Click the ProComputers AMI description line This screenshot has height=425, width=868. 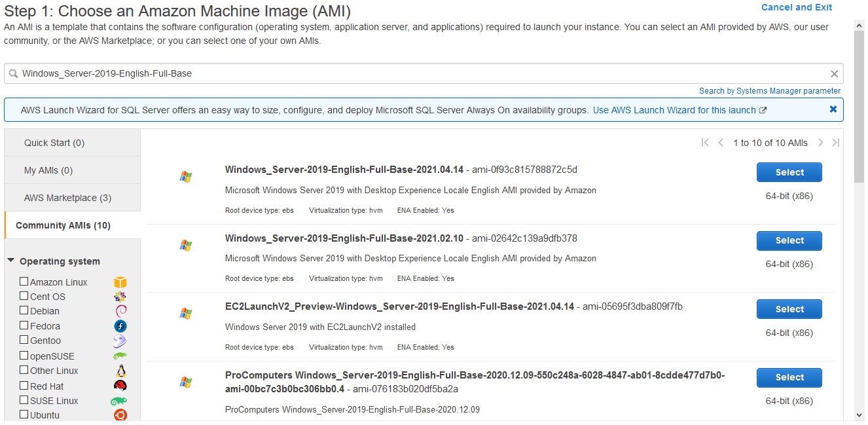(352, 410)
